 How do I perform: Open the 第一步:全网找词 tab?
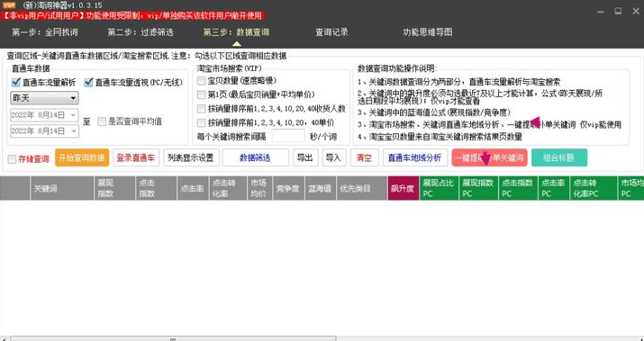tap(45, 32)
